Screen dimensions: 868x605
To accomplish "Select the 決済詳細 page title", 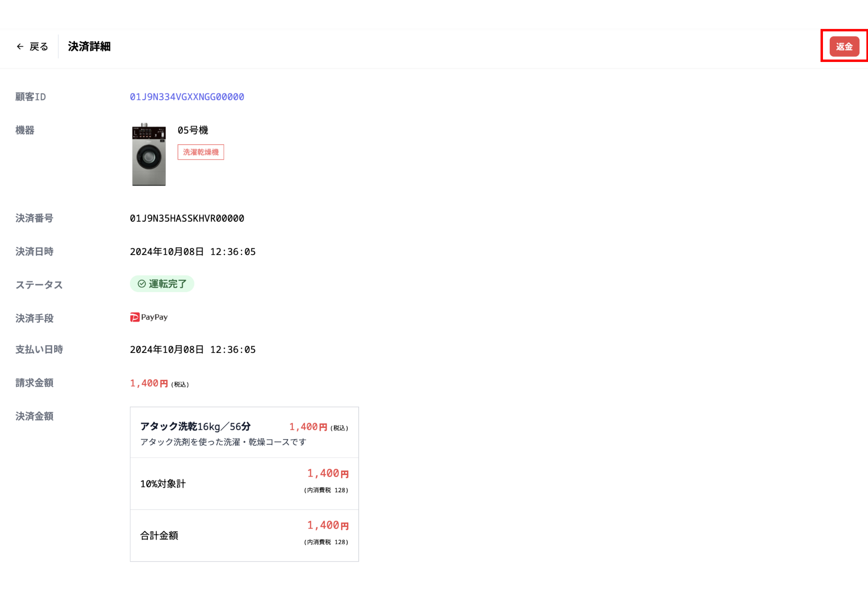I will coord(89,46).
